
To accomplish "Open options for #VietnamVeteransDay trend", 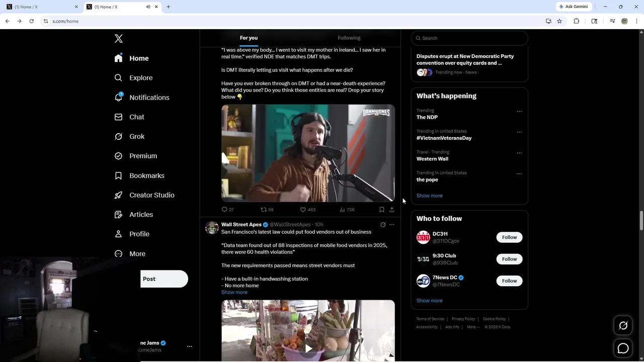I will click(519, 132).
